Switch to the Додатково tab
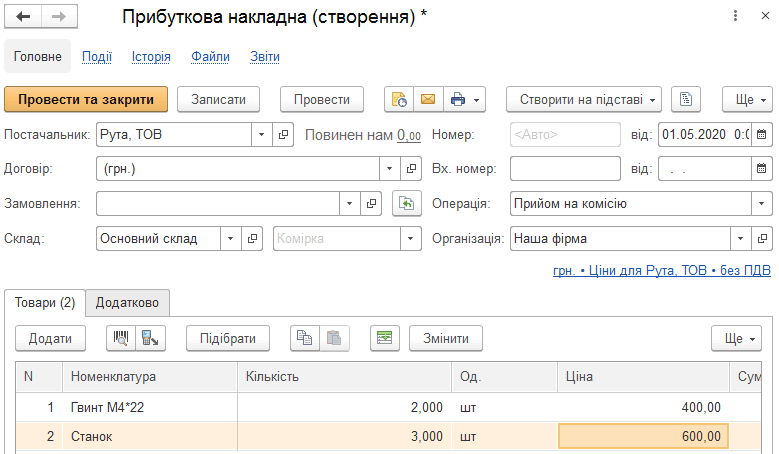This screenshot has width=779, height=454. pyautogui.click(x=127, y=303)
